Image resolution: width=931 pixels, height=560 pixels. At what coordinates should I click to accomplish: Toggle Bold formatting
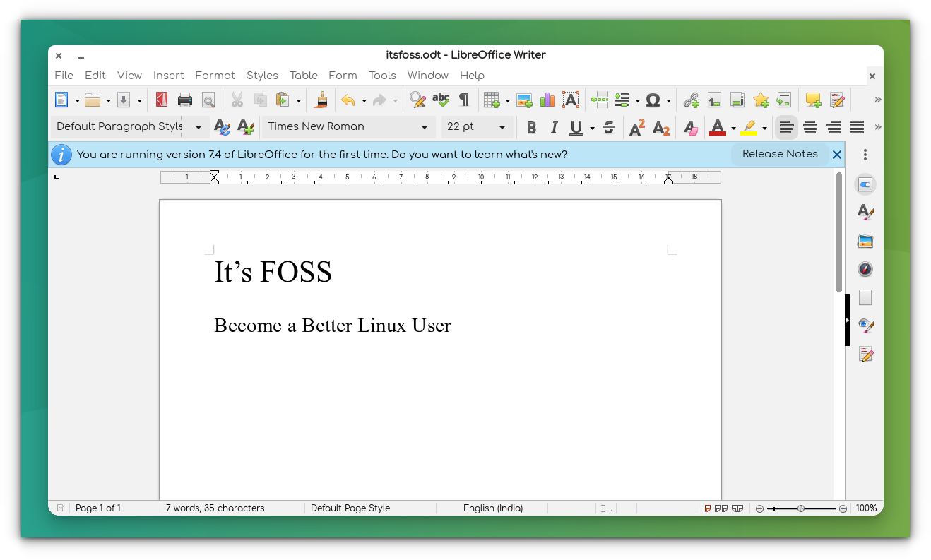(531, 128)
